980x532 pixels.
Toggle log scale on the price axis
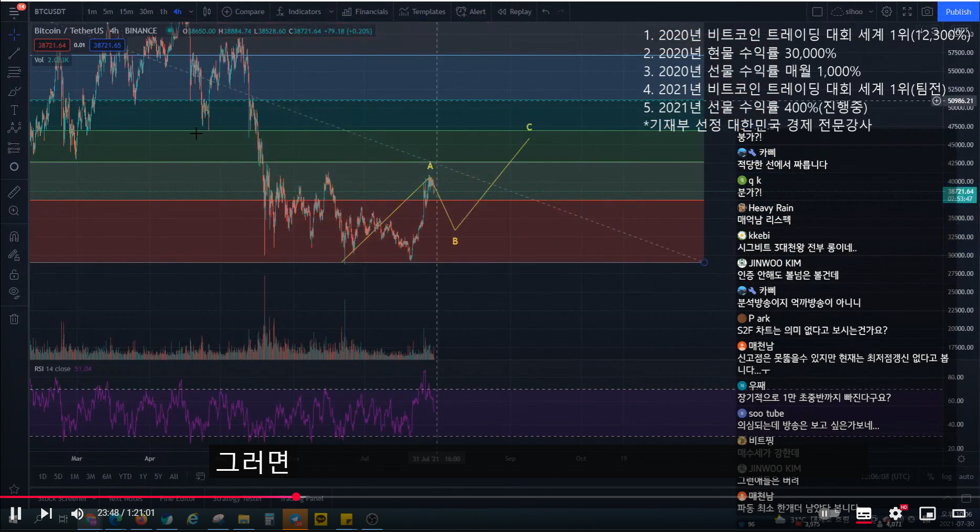(947, 476)
